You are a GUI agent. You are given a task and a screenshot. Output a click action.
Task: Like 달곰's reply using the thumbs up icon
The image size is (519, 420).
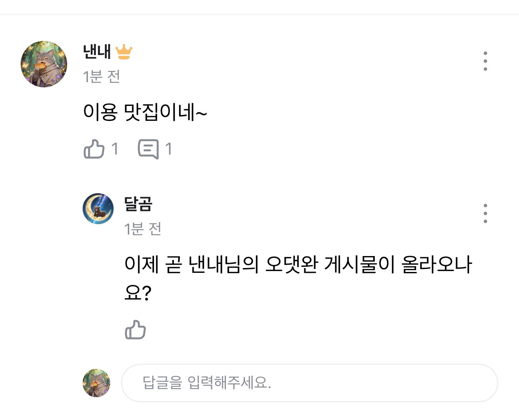(x=136, y=330)
